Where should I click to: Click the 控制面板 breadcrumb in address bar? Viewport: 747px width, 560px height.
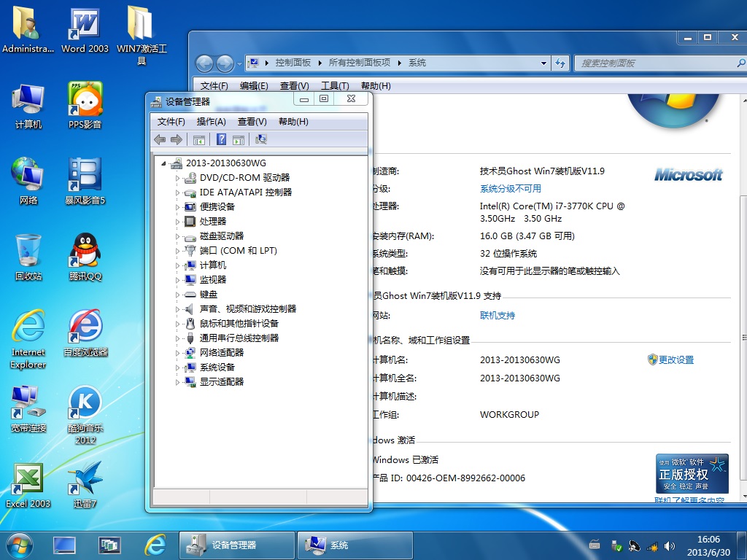coord(293,63)
